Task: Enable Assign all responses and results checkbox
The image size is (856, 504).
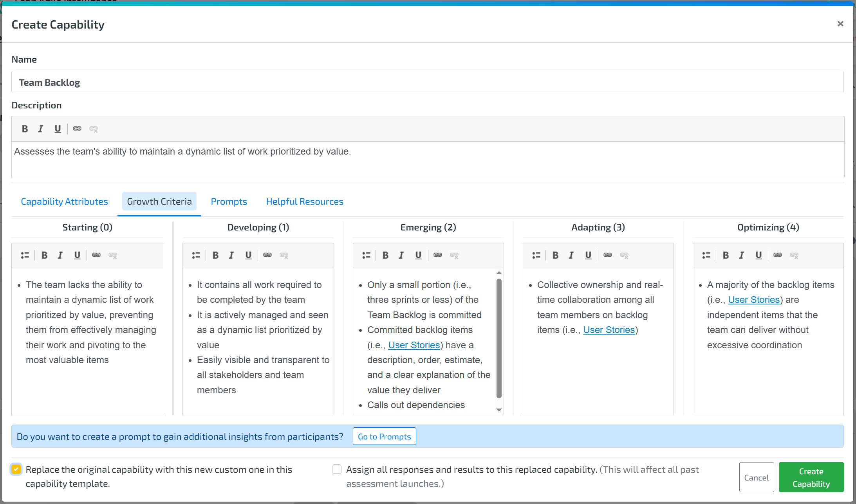Action: click(337, 469)
